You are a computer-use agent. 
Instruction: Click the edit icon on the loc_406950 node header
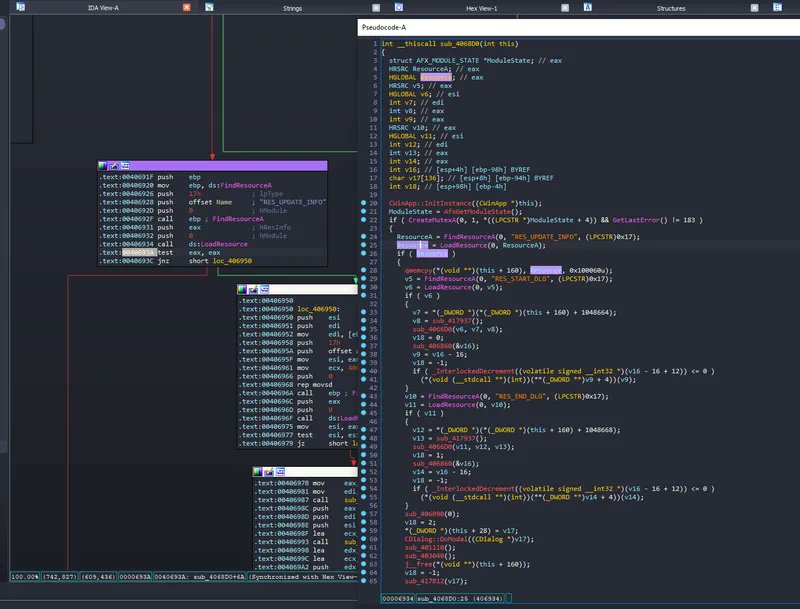(252, 289)
